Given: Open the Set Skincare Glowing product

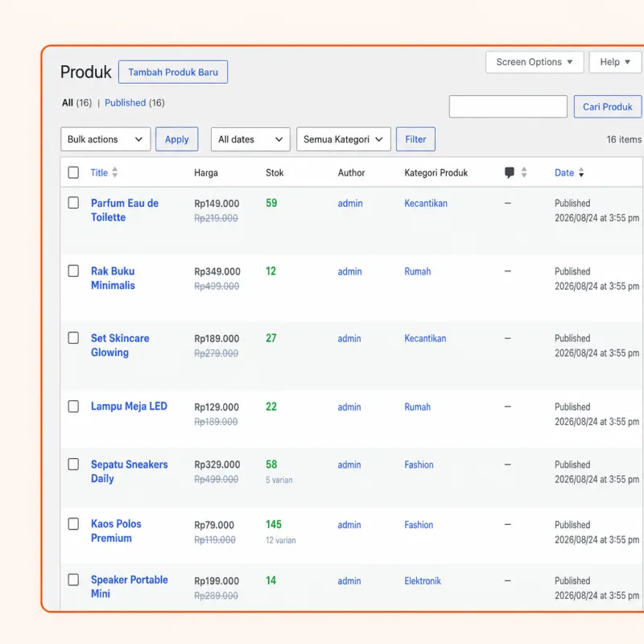Looking at the screenshot, I should 120,345.
